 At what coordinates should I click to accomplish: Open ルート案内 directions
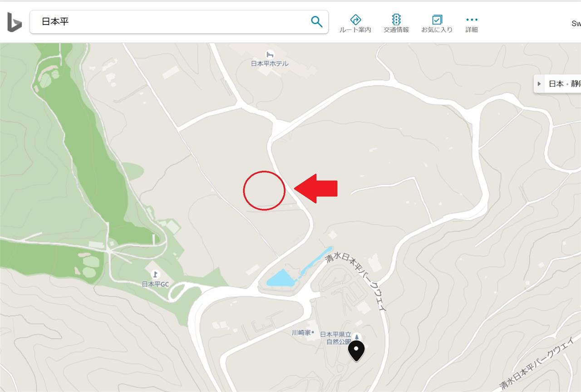[355, 23]
